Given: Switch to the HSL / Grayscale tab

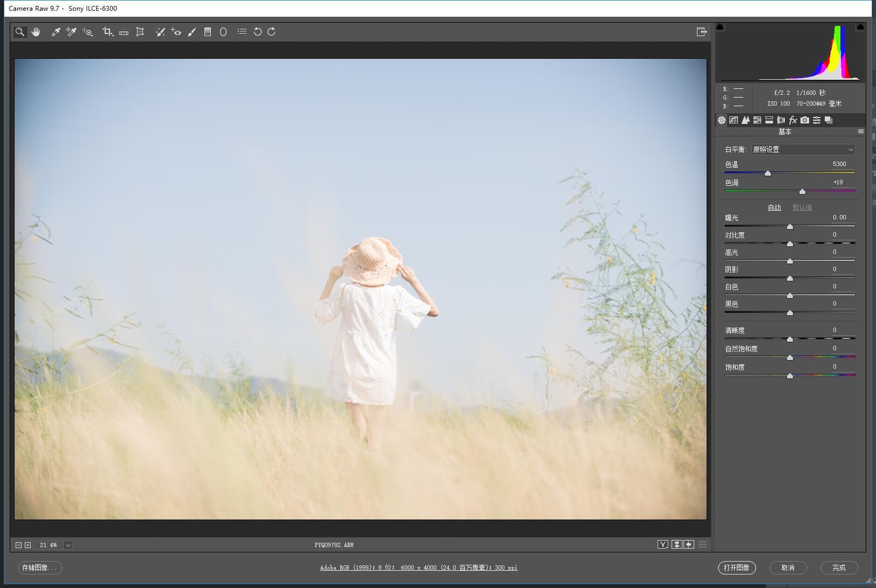Looking at the screenshot, I should click(x=757, y=120).
